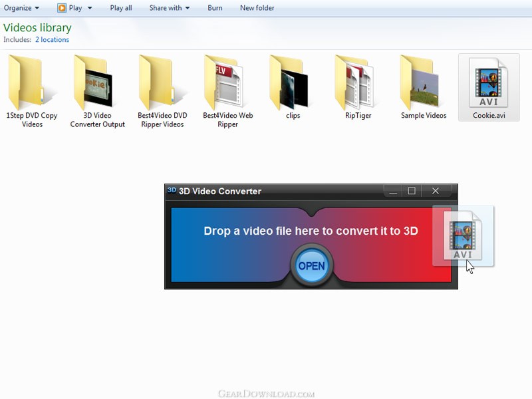
Task: Expand the Share with dropdown
Action: [170, 8]
